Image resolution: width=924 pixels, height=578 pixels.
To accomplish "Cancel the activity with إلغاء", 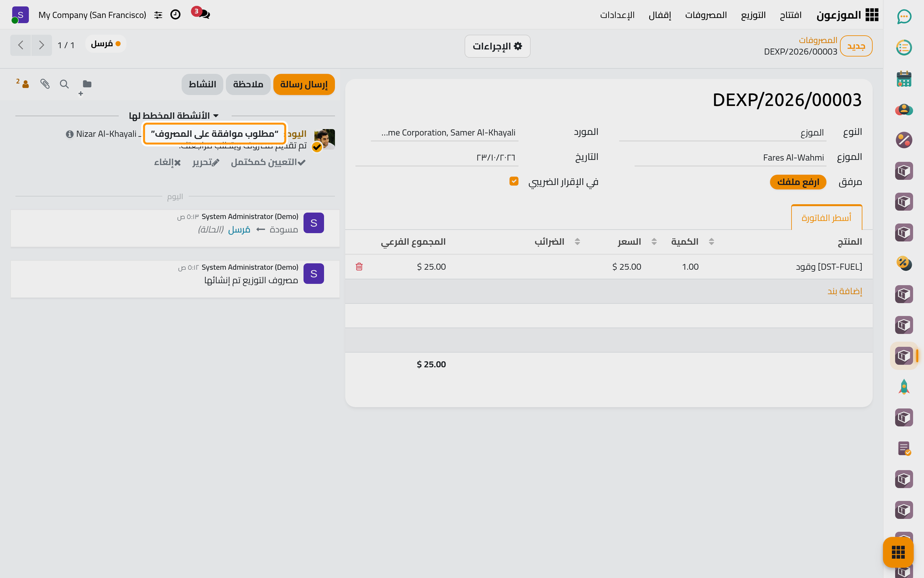I will pyautogui.click(x=167, y=162).
